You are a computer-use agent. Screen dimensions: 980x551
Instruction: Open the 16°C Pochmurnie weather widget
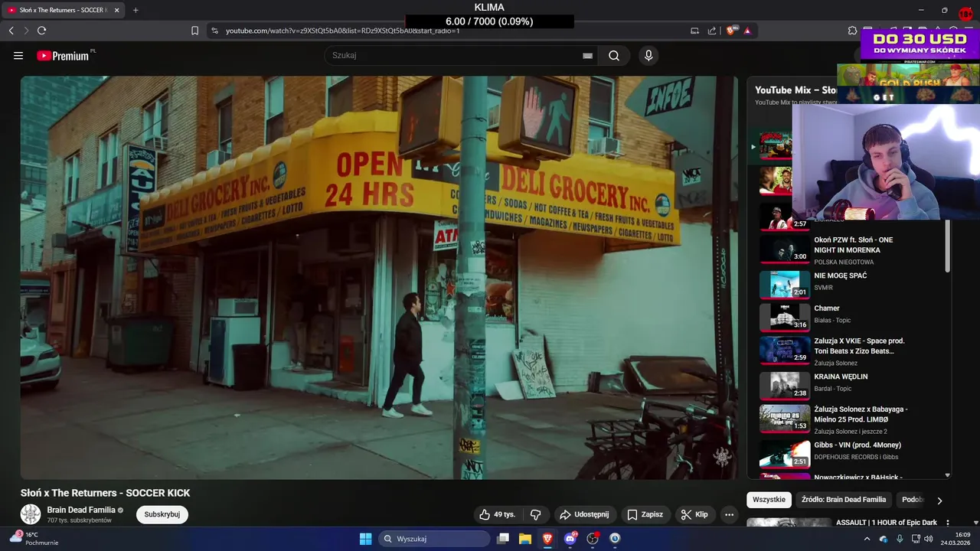pyautogui.click(x=34, y=539)
